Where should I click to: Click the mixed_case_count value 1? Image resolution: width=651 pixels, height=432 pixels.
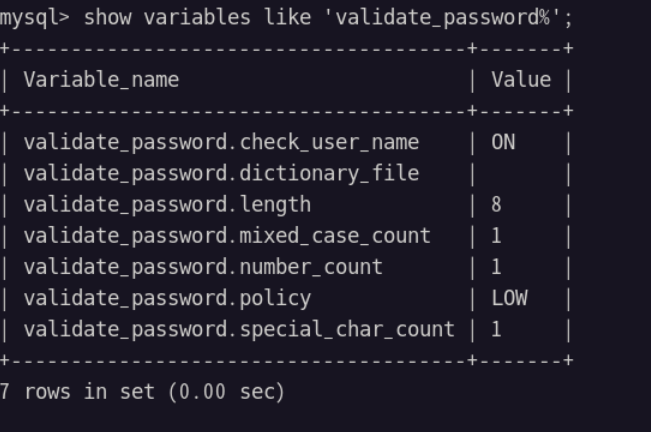497,235
